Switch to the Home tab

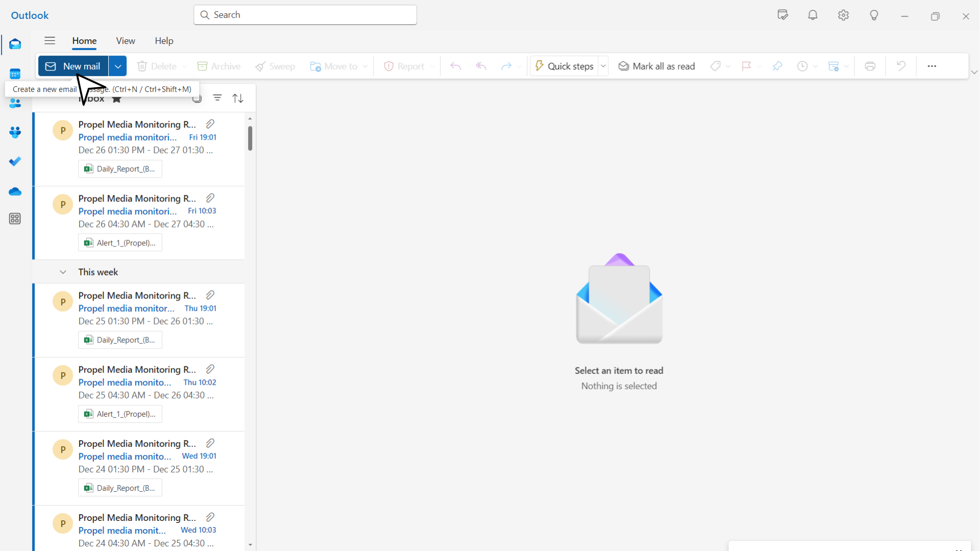(x=84, y=41)
